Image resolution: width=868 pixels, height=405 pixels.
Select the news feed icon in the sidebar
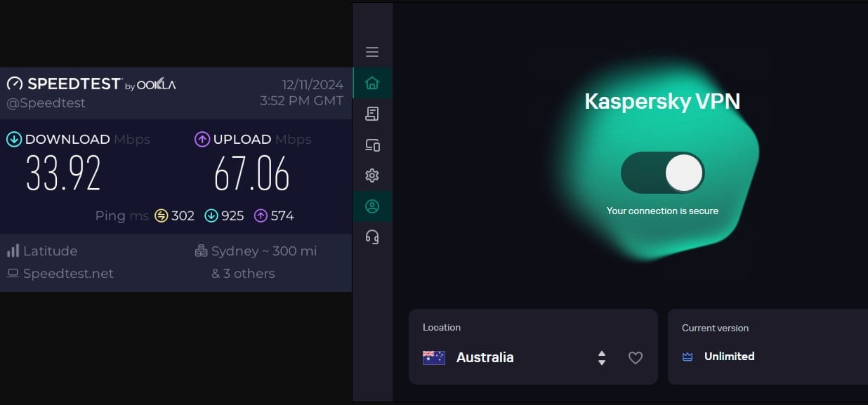[x=371, y=113]
